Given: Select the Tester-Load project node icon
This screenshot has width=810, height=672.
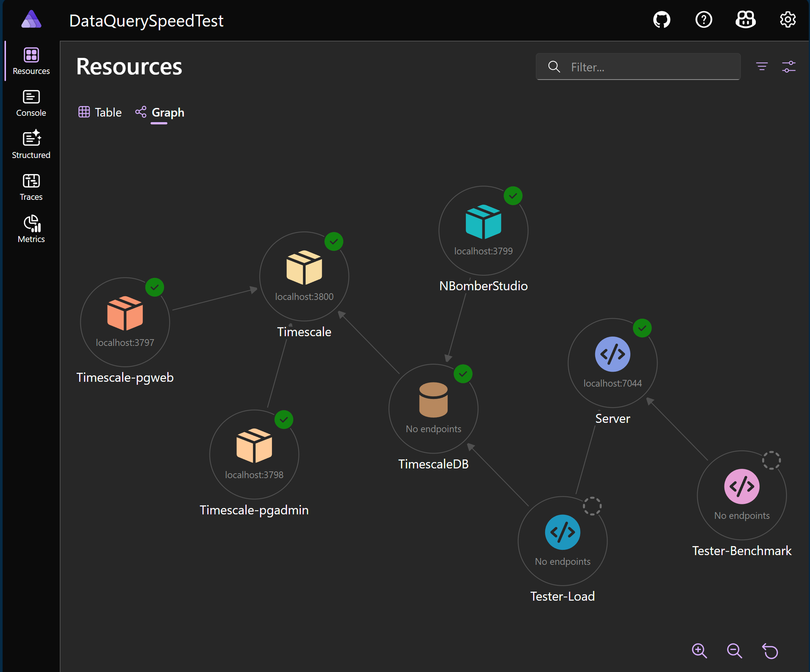Looking at the screenshot, I should click(562, 532).
